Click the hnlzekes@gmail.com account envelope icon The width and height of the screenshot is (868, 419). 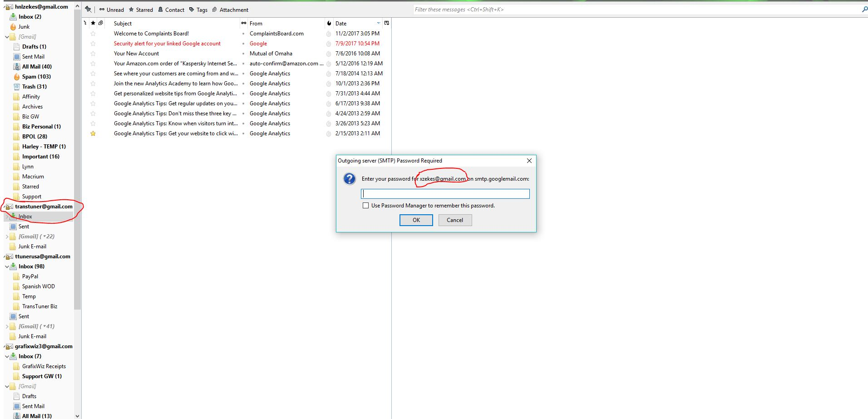click(x=10, y=7)
